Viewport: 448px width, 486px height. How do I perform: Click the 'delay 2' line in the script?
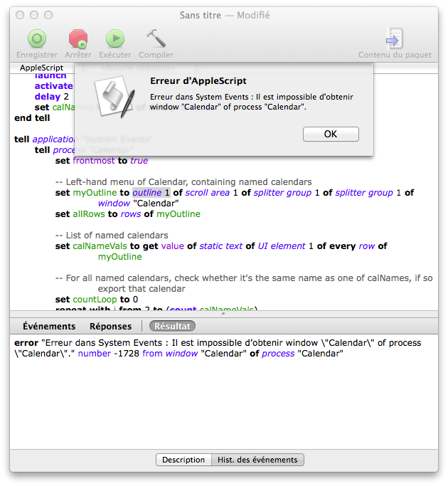(x=52, y=97)
